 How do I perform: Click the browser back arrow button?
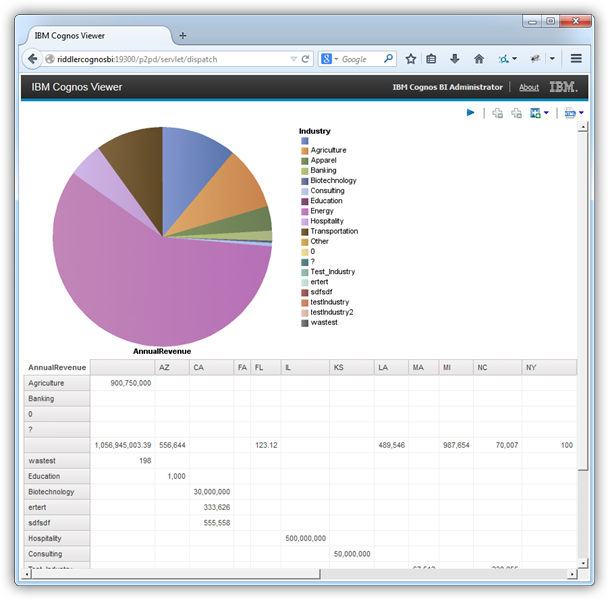tap(33, 59)
